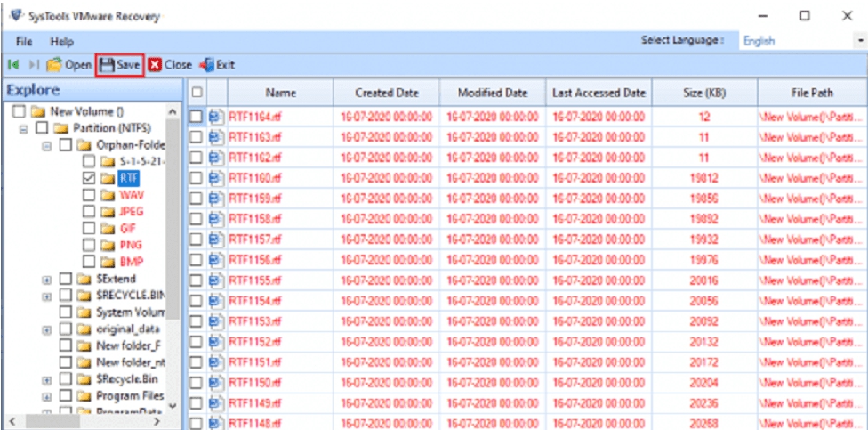This screenshot has width=868, height=430.
Task: Select the S-1-5-21 folder in tree
Action: tap(142, 162)
